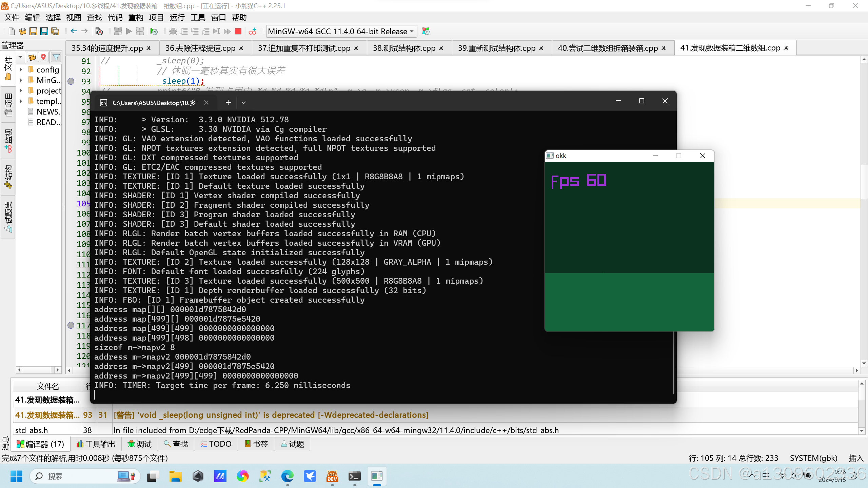Viewport: 868px width, 488px height.
Task: Open the MinGW-w64 GCC compiler set dropdown
Action: point(341,32)
